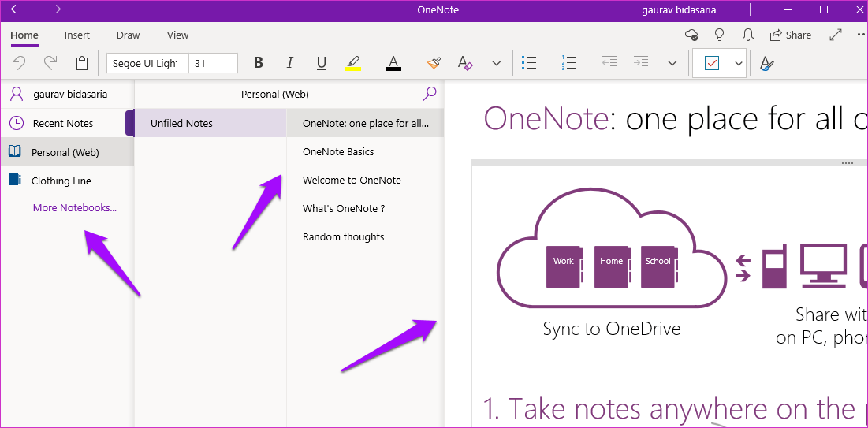Apply yellow highlighter color

tap(353, 63)
